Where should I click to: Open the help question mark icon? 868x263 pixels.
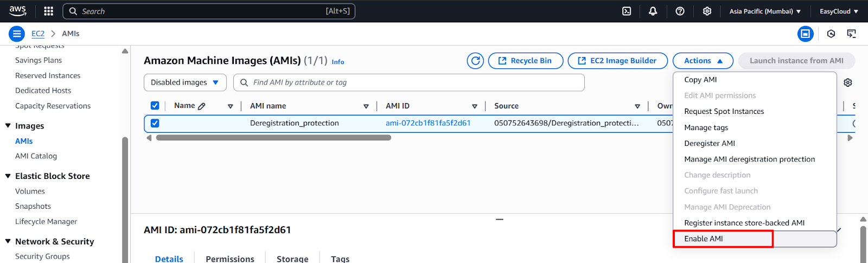point(680,11)
